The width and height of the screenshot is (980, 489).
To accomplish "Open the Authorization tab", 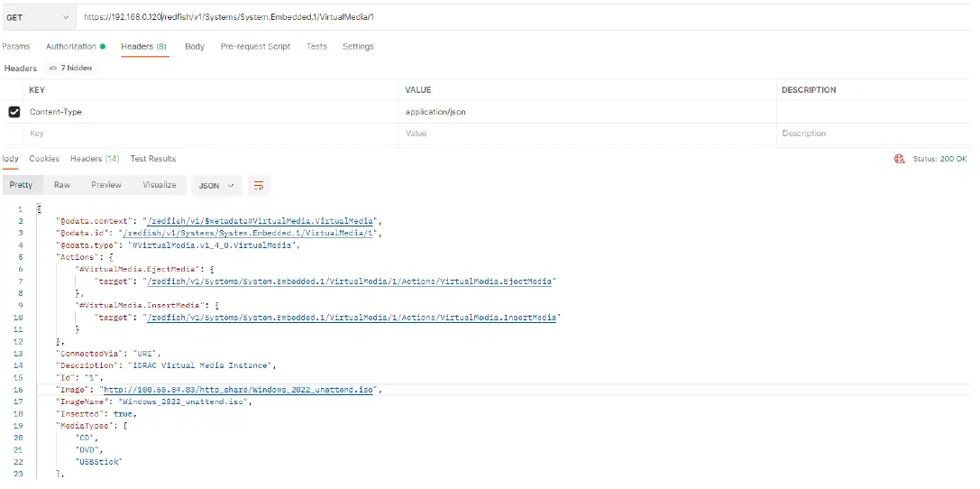I will [76, 46].
